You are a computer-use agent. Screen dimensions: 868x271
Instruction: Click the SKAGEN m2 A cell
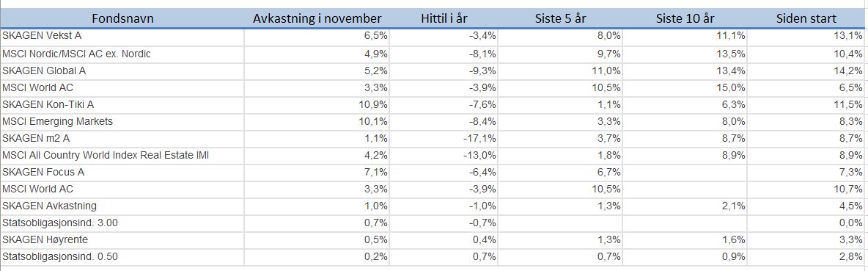point(122,139)
